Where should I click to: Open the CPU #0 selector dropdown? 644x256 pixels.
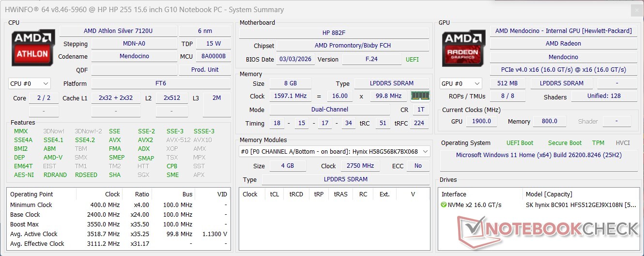[x=29, y=83]
